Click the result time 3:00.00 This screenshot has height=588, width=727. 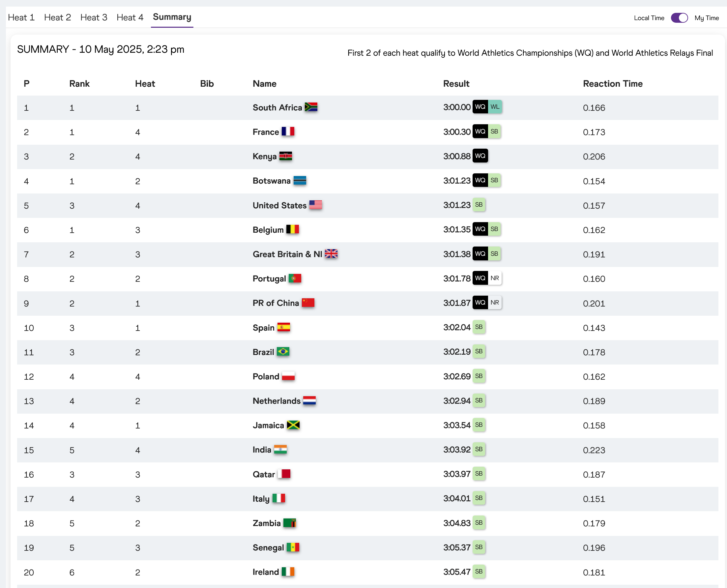(x=457, y=107)
